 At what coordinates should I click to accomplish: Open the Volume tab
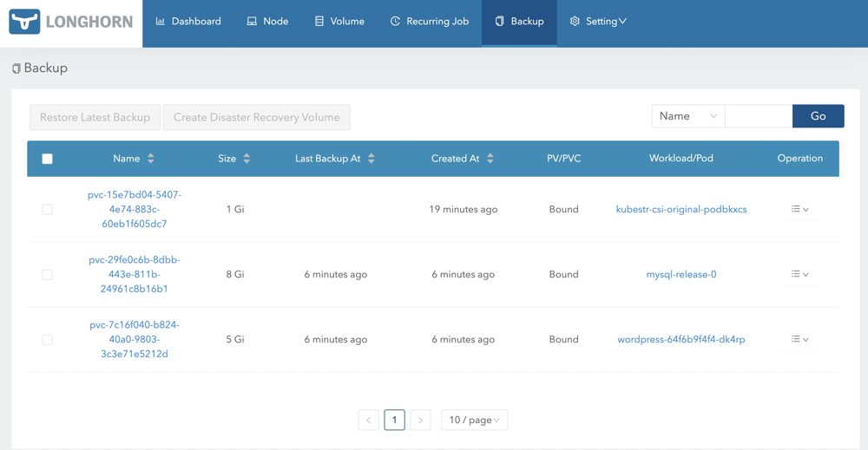click(340, 22)
